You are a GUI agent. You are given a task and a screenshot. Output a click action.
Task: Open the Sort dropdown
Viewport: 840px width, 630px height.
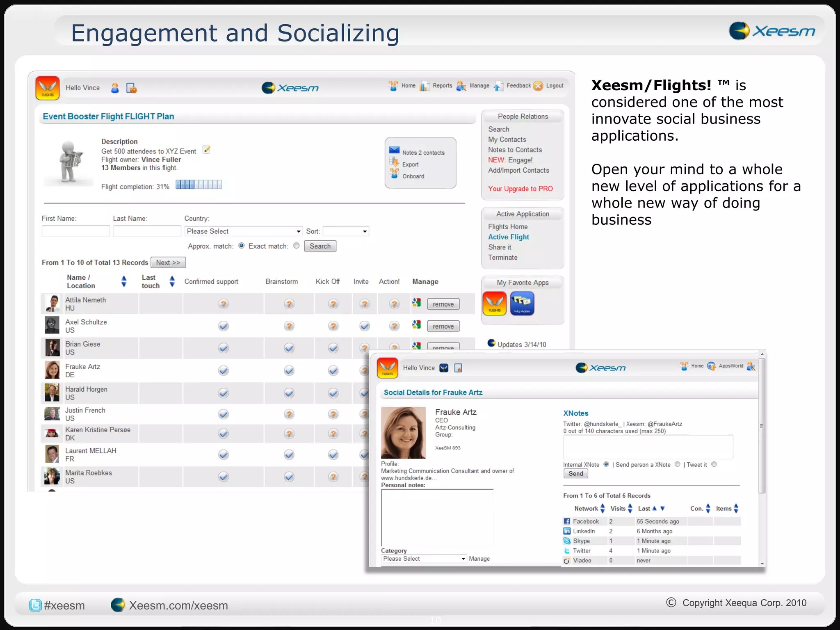346,231
